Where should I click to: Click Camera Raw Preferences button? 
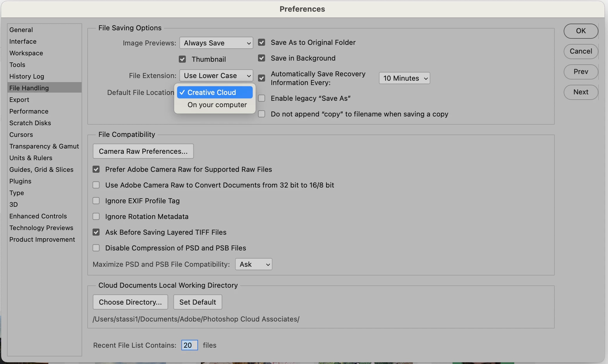coord(143,151)
